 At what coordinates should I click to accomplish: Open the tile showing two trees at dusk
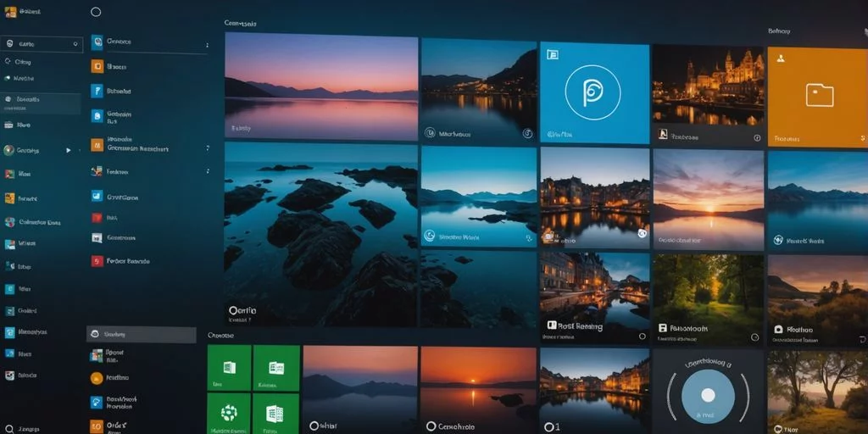tap(817, 392)
